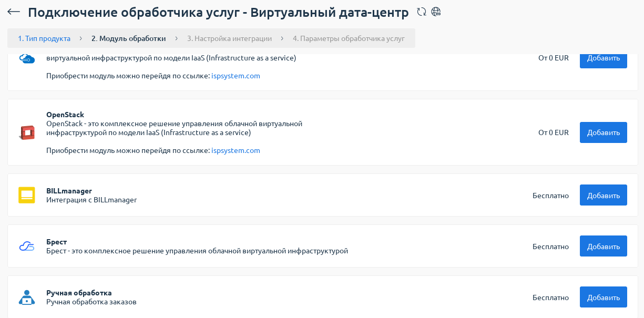This screenshot has width=644, height=318.
Task: Click the Брест module title
Action: click(56, 242)
